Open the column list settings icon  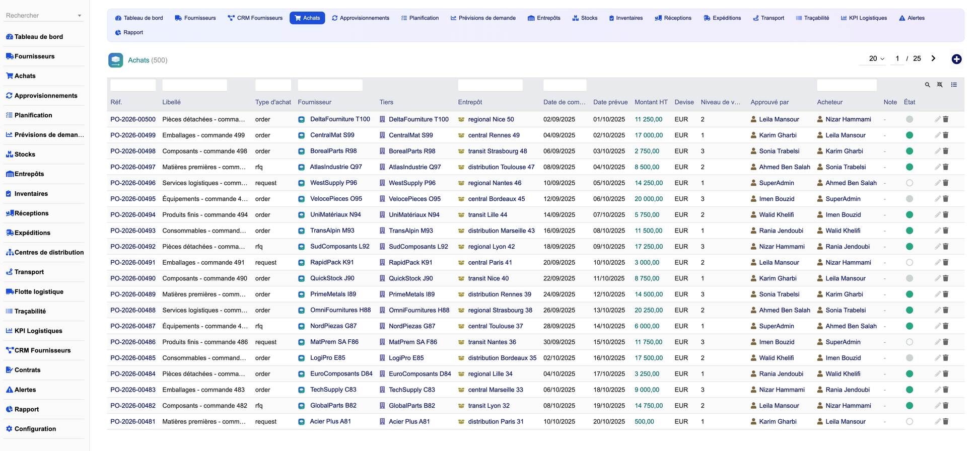(954, 85)
